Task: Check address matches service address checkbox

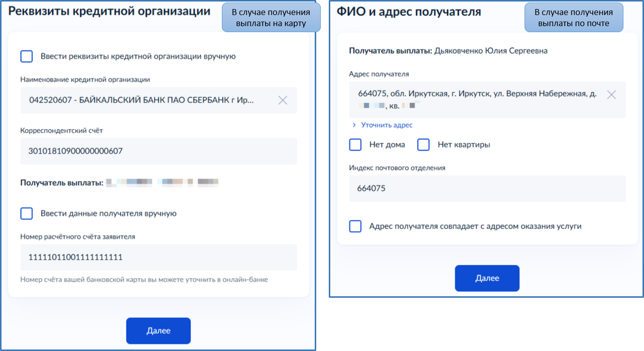Action: click(355, 226)
